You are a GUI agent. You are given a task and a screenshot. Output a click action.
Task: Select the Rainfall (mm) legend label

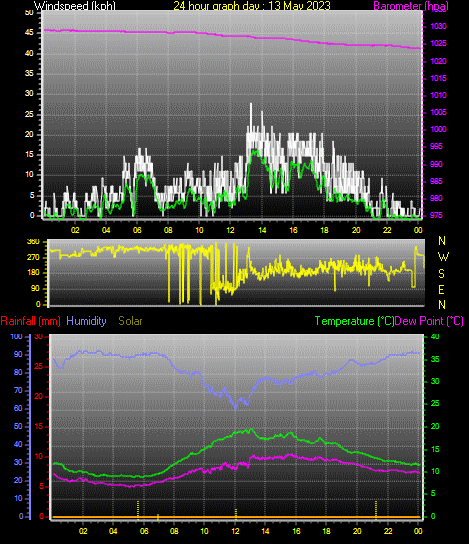pyautogui.click(x=31, y=321)
